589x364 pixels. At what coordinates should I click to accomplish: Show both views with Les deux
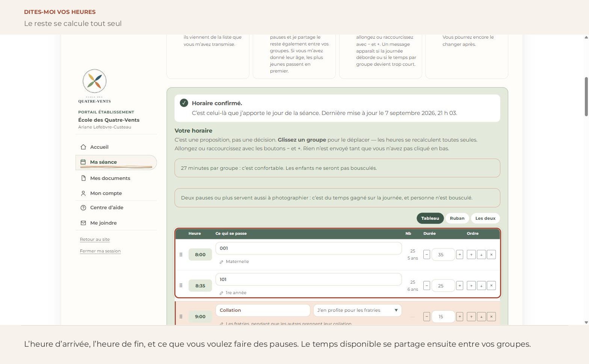(x=485, y=218)
